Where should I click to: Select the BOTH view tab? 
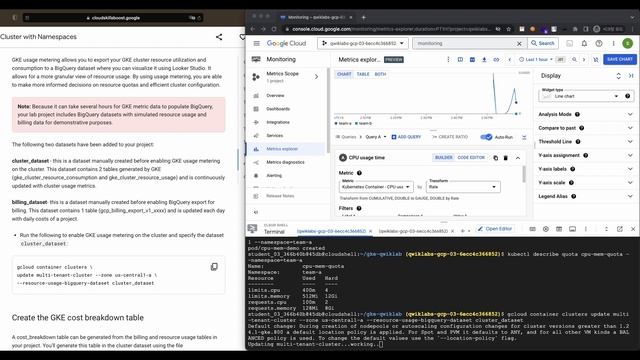(x=380, y=74)
